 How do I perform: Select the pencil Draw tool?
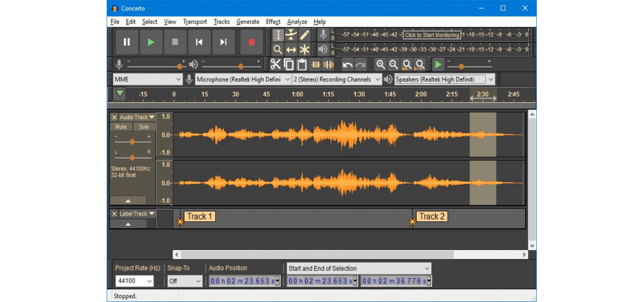[304, 35]
